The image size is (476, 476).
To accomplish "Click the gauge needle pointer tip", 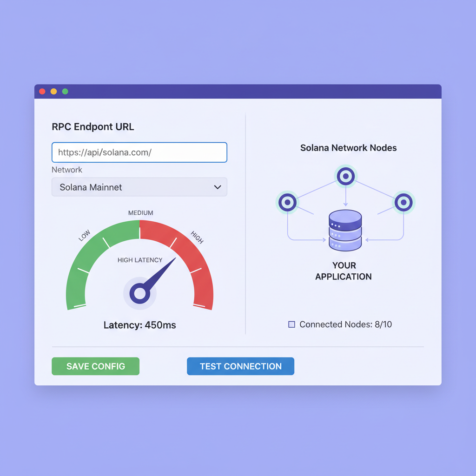I will click(175, 259).
